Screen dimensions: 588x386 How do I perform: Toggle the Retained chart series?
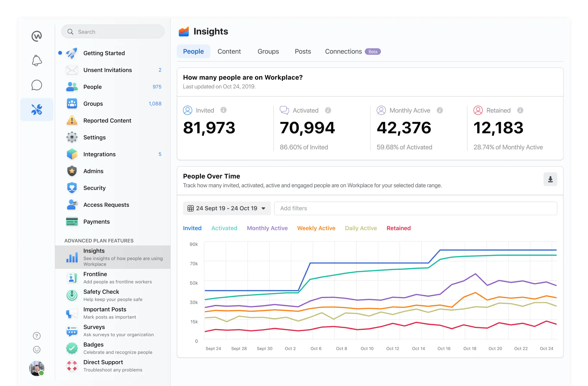[x=398, y=228]
